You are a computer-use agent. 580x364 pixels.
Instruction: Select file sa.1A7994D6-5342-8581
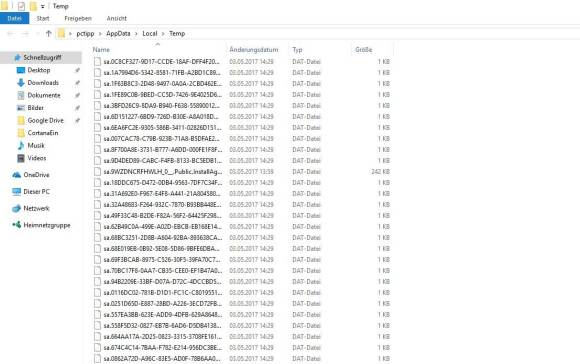point(162,73)
